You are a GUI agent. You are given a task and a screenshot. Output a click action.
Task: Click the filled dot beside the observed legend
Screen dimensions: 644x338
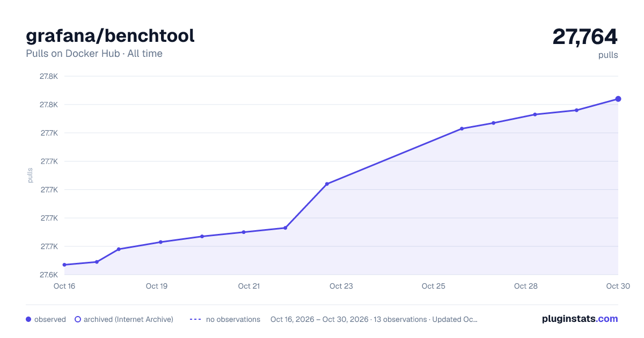(28, 319)
